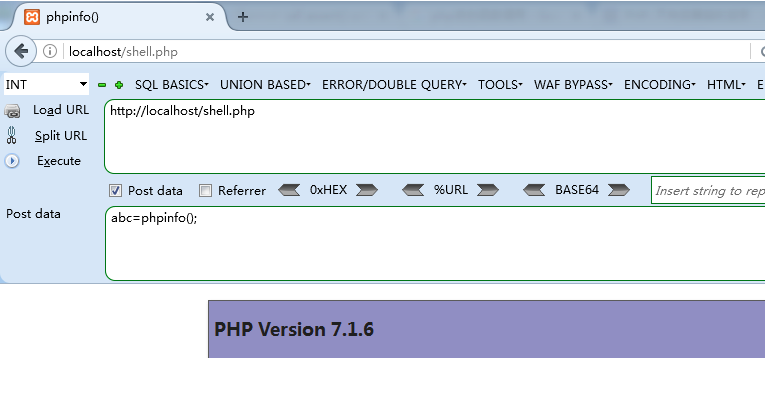Expand the HTML menu

pos(726,85)
